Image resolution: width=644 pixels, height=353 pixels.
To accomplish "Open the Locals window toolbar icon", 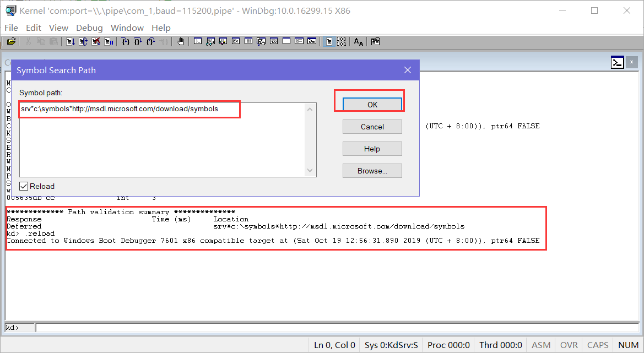I will click(223, 41).
